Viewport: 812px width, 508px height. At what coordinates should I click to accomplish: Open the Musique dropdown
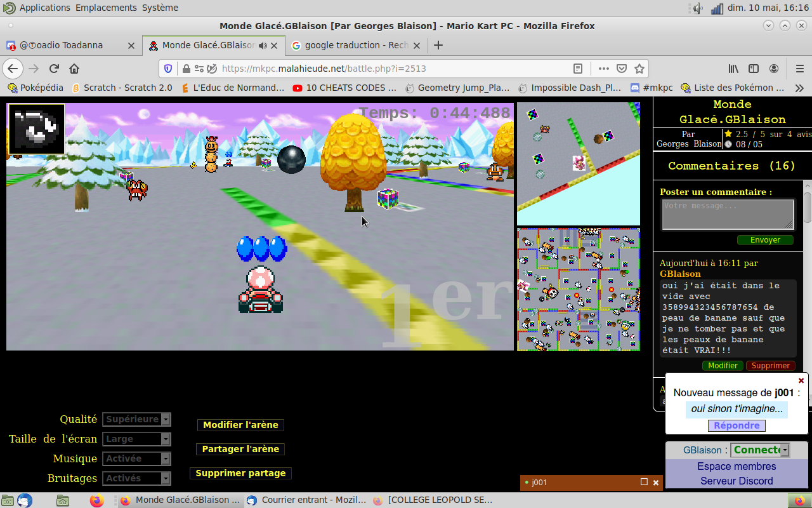click(137, 458)
